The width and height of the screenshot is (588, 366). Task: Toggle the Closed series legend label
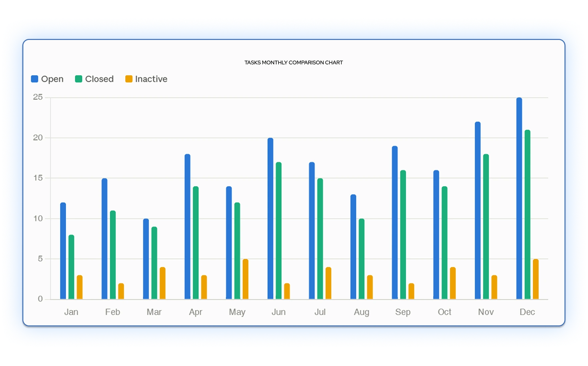point(99,79)
